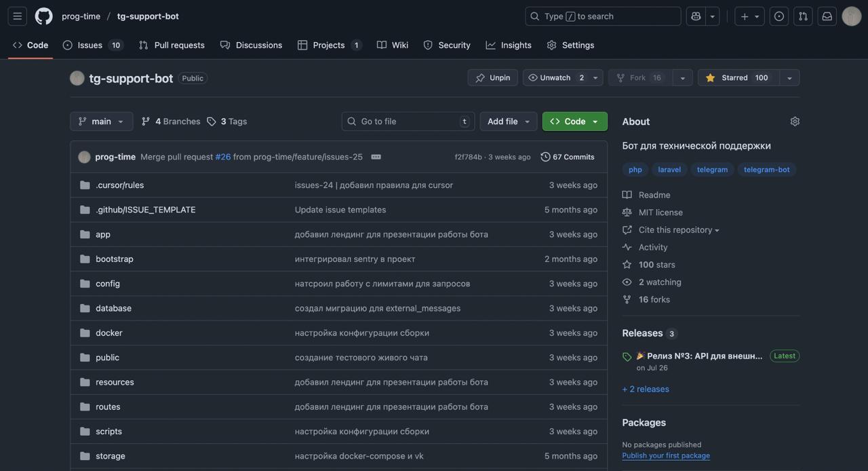
Task: Switch to the Wiki tab
Action: (393, 45)
